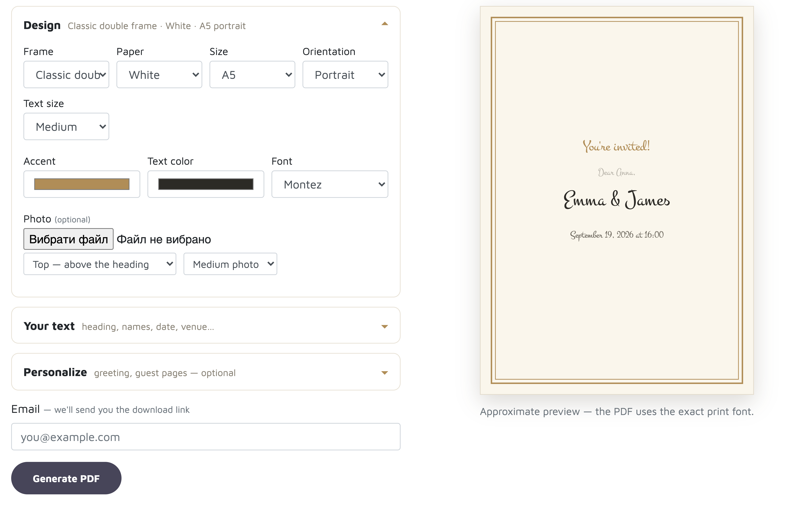Image resolution: width=812 pixels, height=505 pixels.
Task: Pick the dark Text color swatch
Action: (x=206, y=184)
